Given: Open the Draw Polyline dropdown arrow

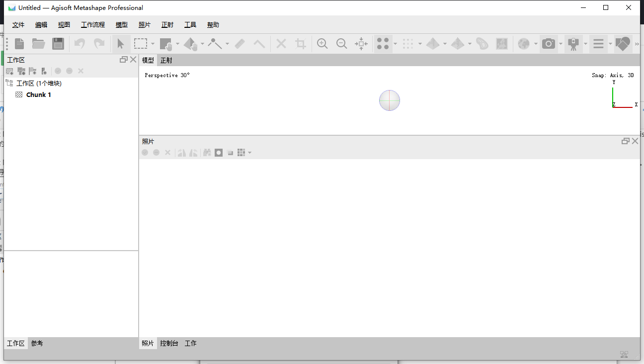Looking at the screenshot, I should point(227,44).
